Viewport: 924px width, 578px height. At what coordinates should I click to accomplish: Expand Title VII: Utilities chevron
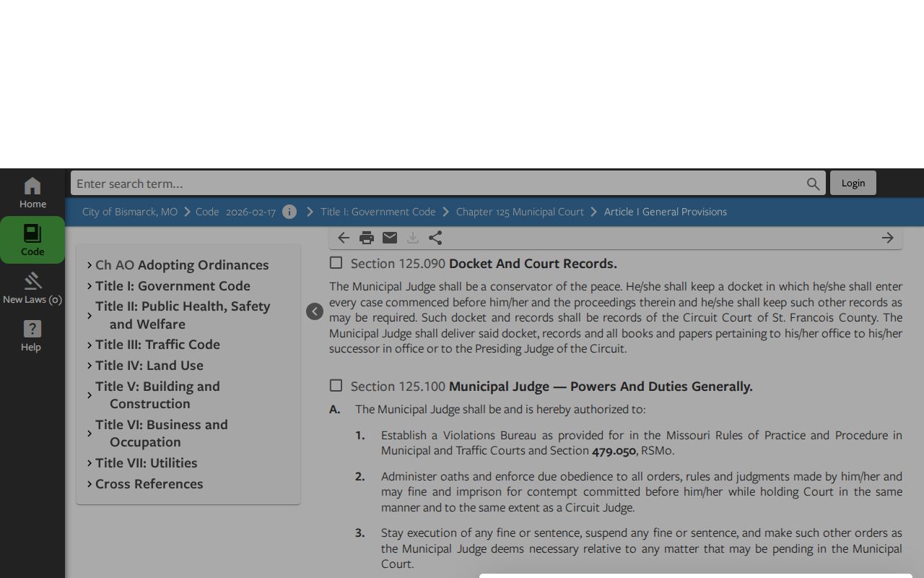(x=90, y=463)
